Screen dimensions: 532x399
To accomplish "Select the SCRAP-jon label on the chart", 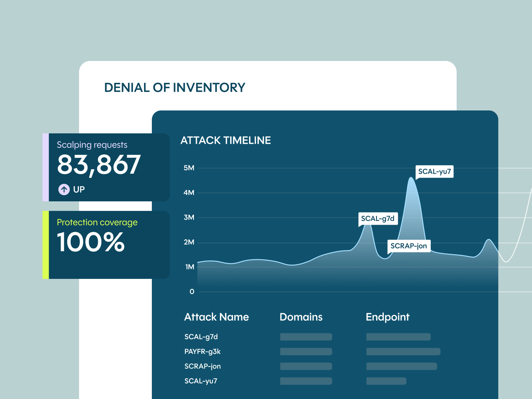I will (x=409, y=246).
